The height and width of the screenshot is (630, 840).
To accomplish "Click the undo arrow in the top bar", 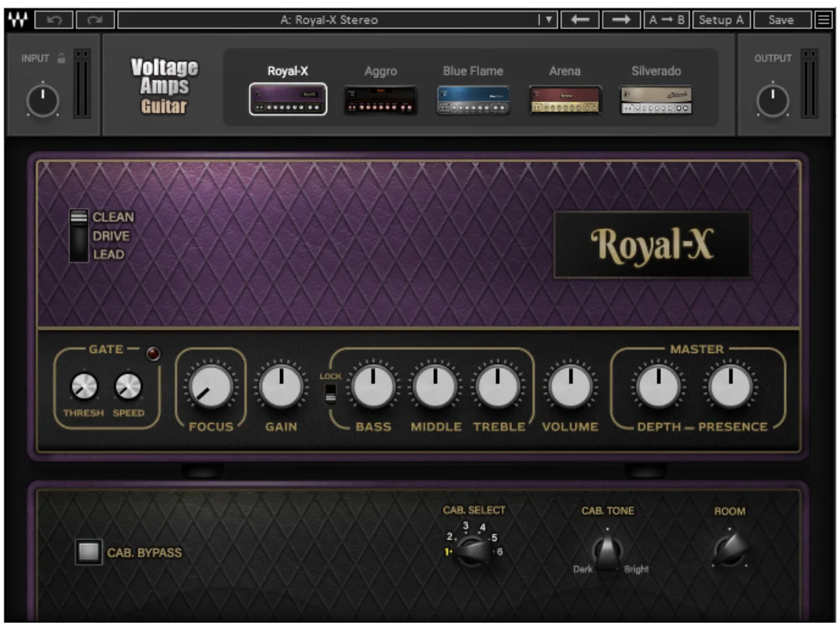I will (x=54, y=20).
